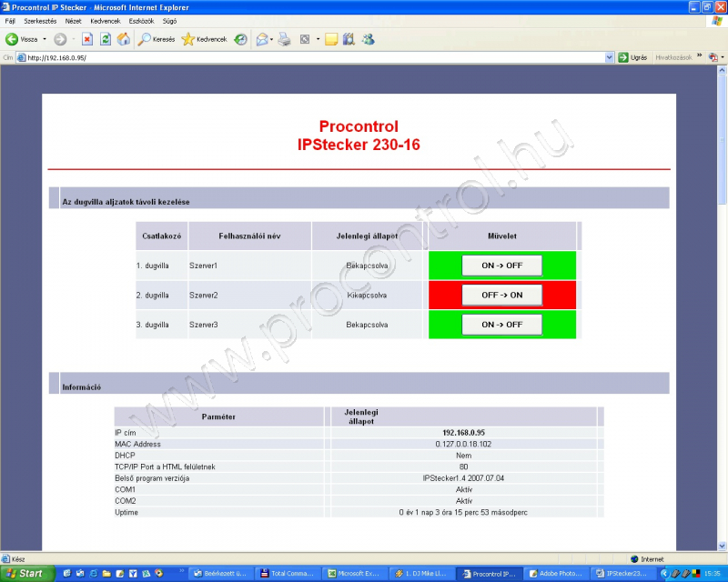Open the Súgó menu

(x=169, y=21)
